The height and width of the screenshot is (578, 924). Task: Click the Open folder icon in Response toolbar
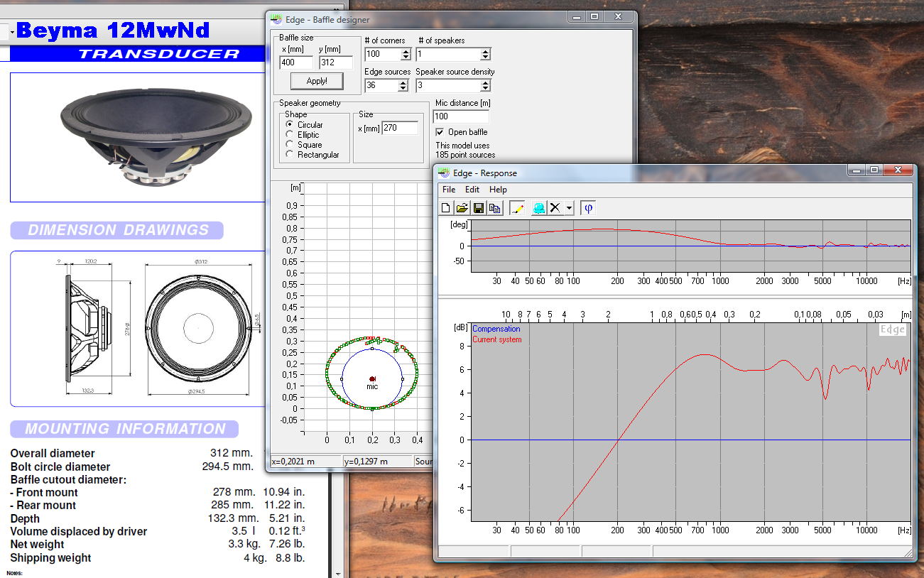click(462, 208)
